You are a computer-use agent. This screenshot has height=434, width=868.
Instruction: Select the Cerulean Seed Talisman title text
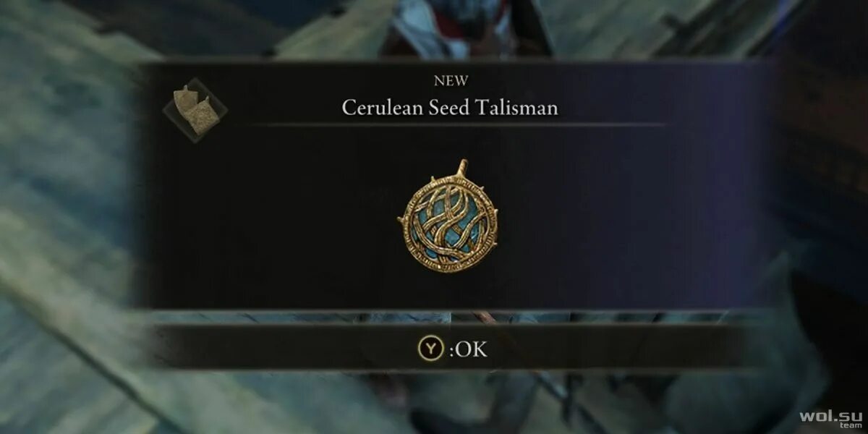[450, 108]
